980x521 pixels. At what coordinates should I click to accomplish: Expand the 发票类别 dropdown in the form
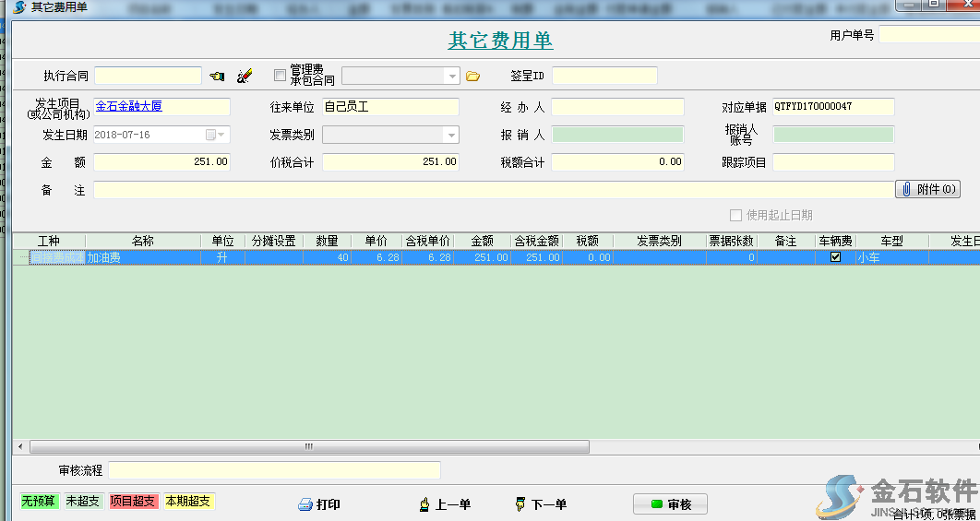pos(450,136)
